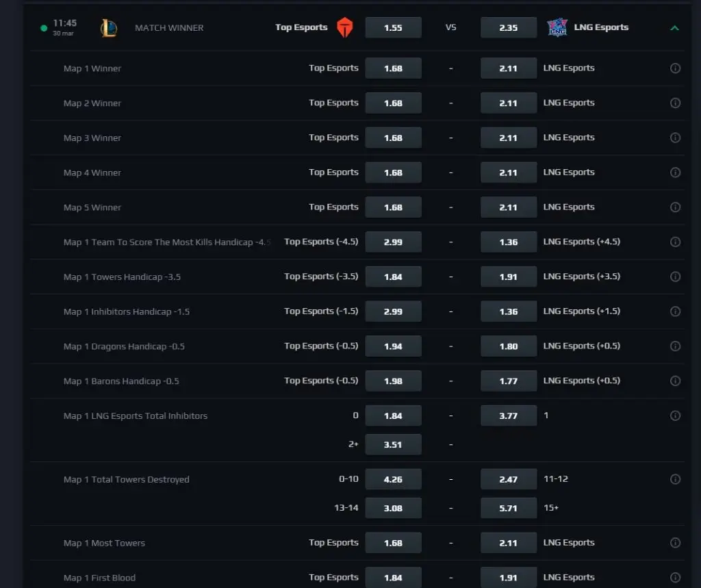The image size is (701, 588).
Task: Select Top Esports match winner odds 1.55
Action: (x=393, y=28)
